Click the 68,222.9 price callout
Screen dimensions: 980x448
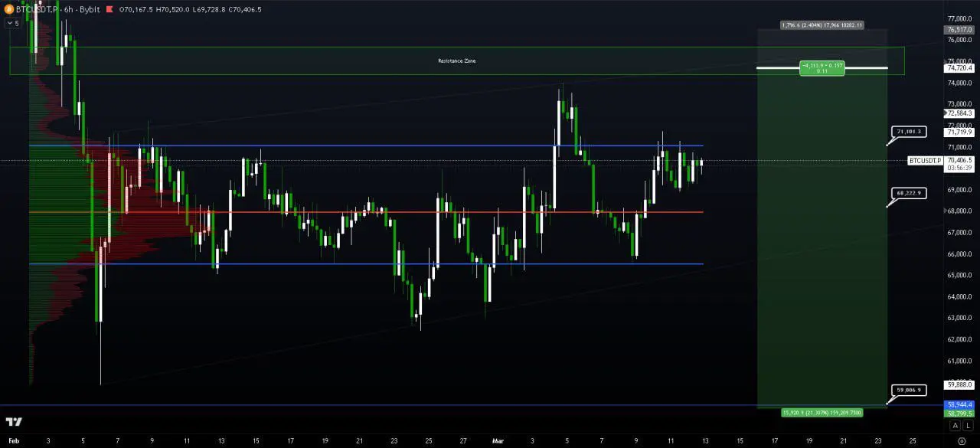pyautogui.click(x=909, y=192)
